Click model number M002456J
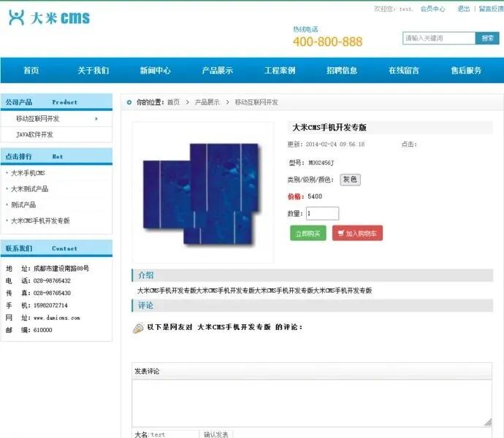 (x=321, y=163)
